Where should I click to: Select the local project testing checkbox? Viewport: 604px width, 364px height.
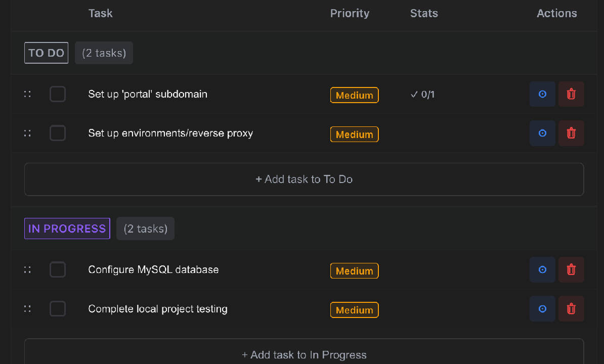[x=58, y=309]
